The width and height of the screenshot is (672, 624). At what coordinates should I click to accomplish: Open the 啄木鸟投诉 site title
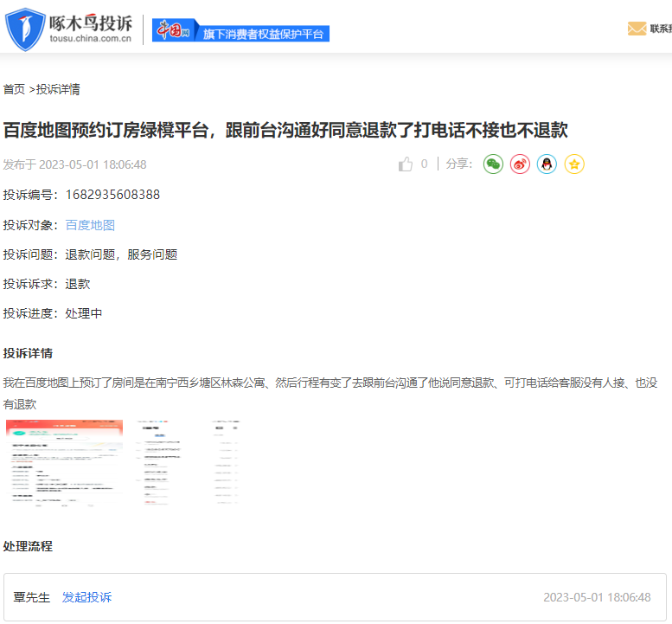(91, 23)
